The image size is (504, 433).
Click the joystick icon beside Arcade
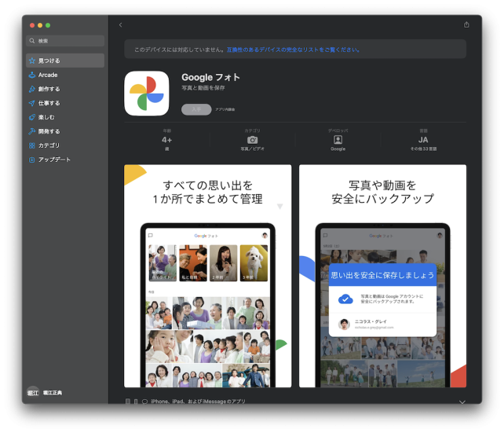click(32, 75)
